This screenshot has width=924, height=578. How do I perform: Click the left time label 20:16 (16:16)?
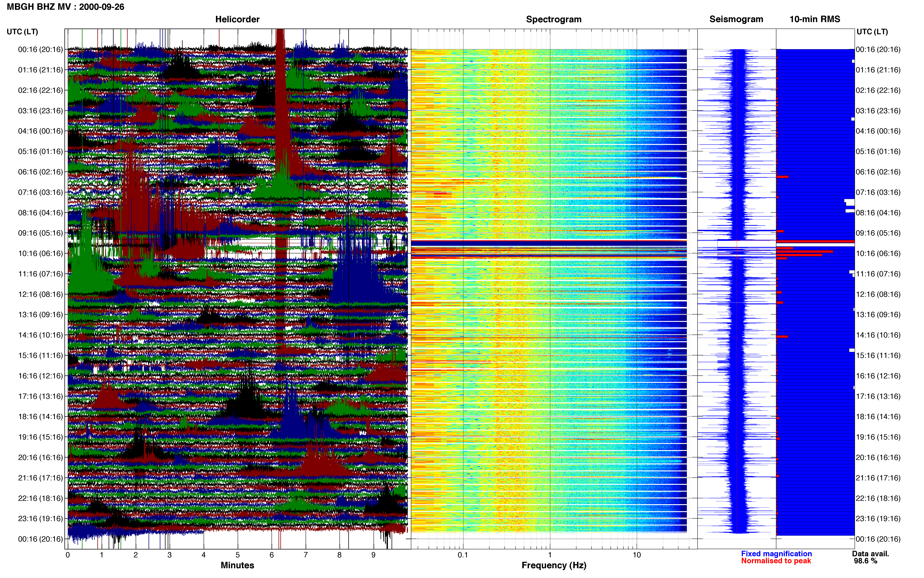41,458
